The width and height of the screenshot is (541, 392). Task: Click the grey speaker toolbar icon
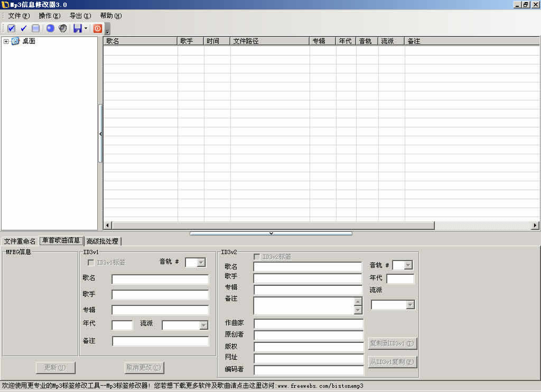click(x=62, y=29)
